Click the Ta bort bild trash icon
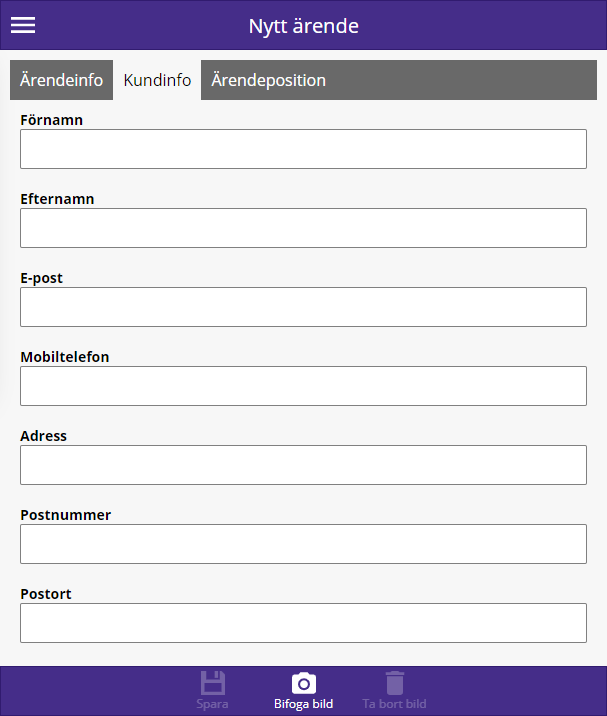 click(x=395, y=683)
